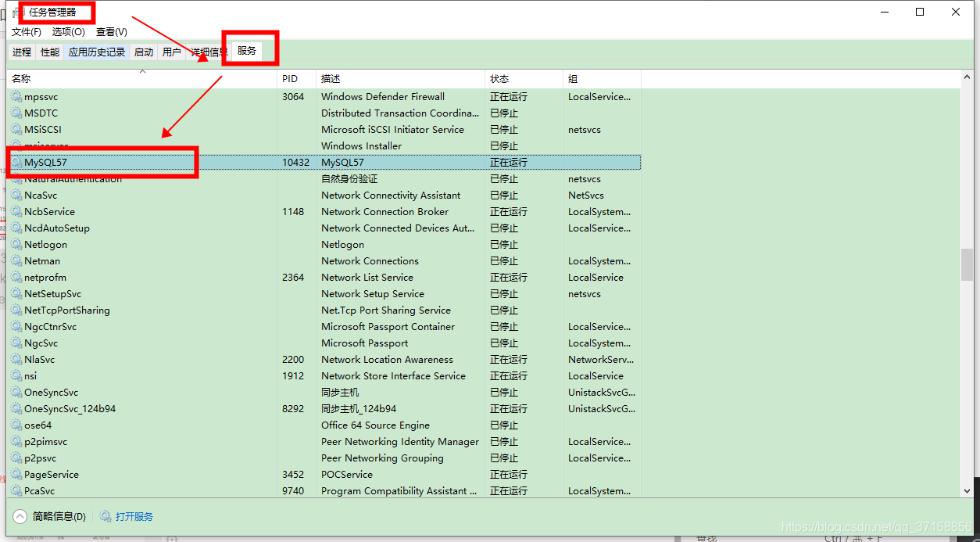
Task: Click Office 64 Source Engine description
Action: pos(375,425)
